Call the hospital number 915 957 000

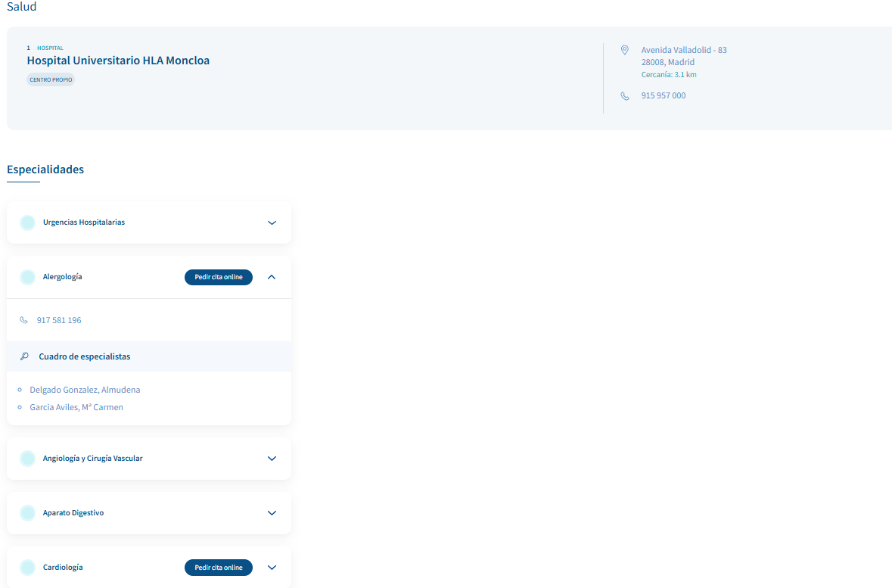tap(664, 96)
